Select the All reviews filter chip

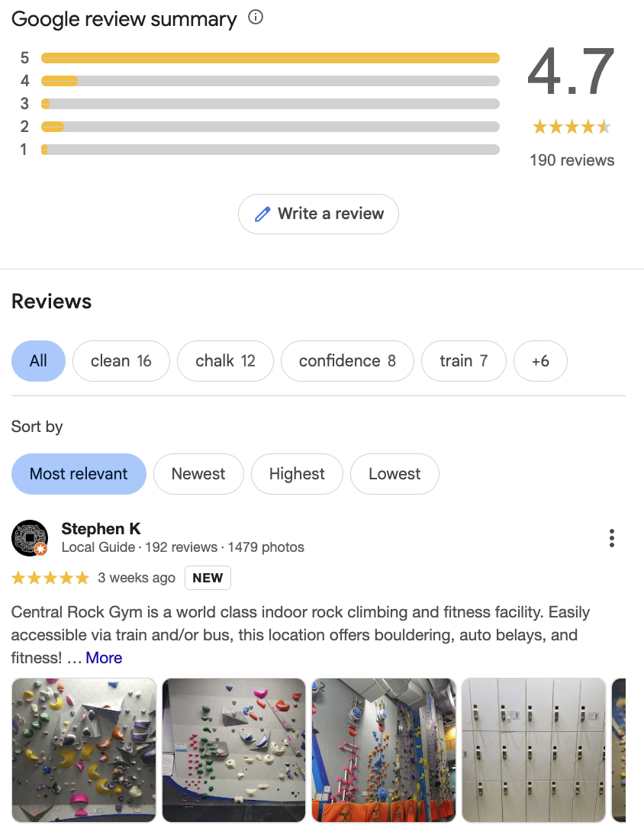coord(38,361)
